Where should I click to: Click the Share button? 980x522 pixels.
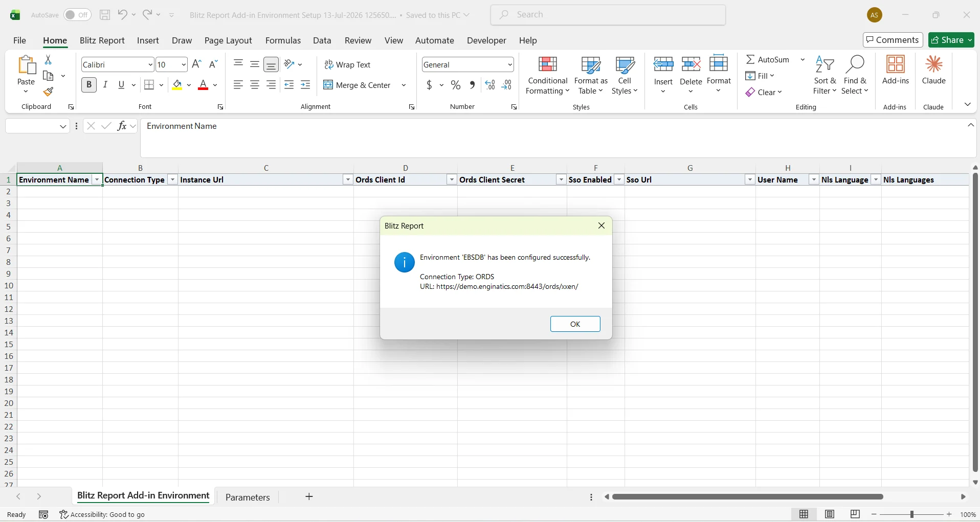pyautogui.click(x=951, y=40)
